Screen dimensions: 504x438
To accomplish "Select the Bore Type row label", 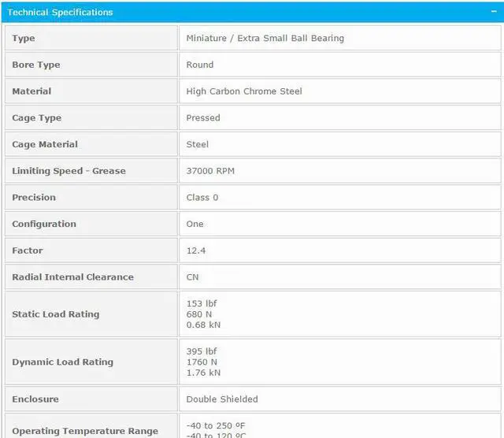I will pyautogui.click(x=36, y=65).
